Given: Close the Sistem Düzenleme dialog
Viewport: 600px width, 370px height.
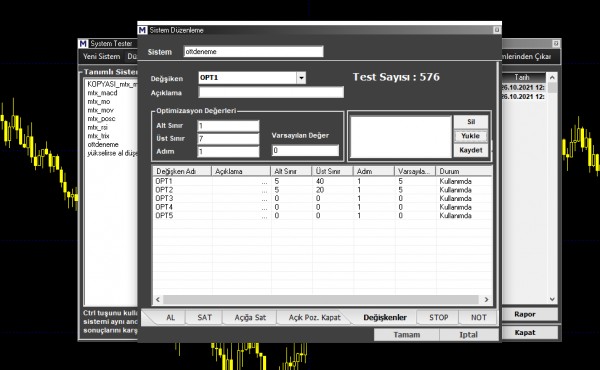Looking at the screenshot, I should pyautogui.click(x=497, y=30).
